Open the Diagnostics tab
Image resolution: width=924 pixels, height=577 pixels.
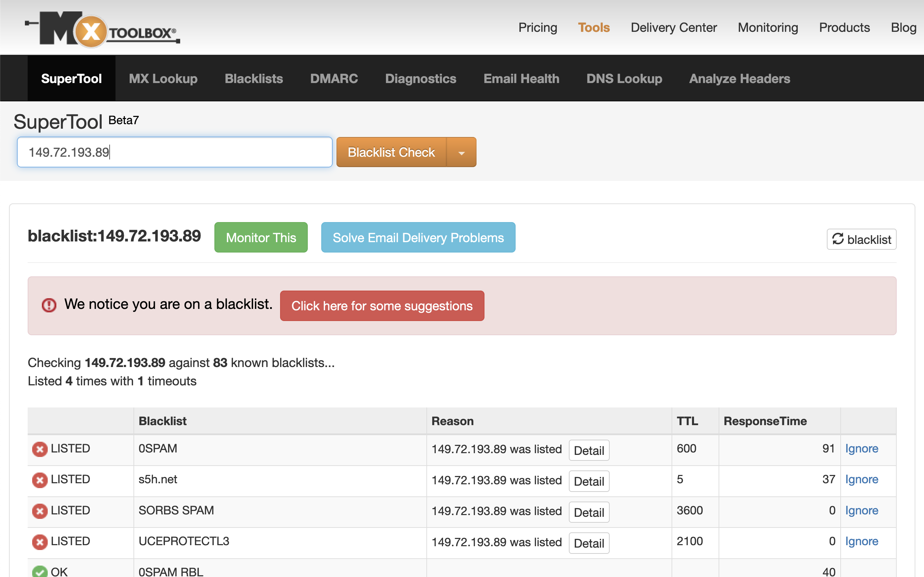click(x=421, y=78)
